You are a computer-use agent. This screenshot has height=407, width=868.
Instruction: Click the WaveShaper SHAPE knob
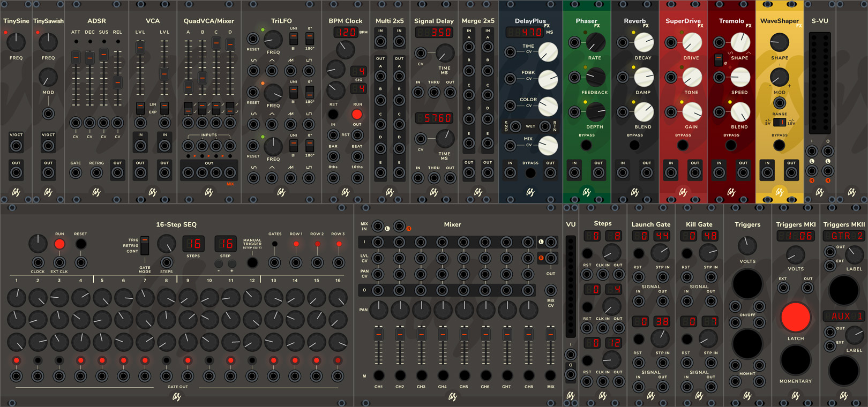780,42
